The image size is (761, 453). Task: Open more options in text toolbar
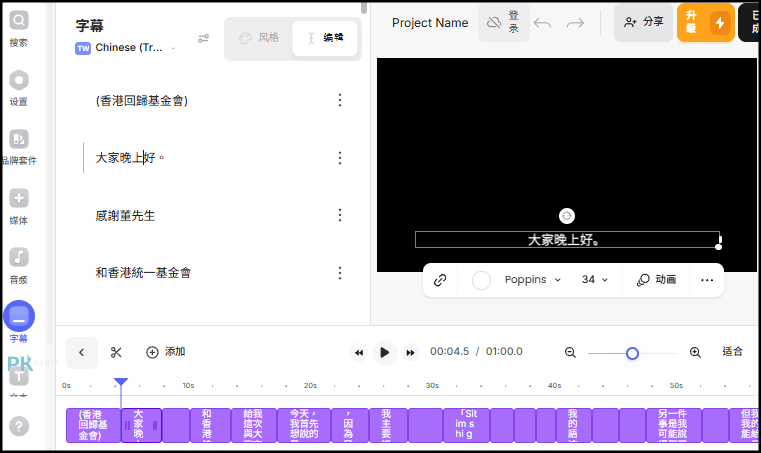pos(707,280)
